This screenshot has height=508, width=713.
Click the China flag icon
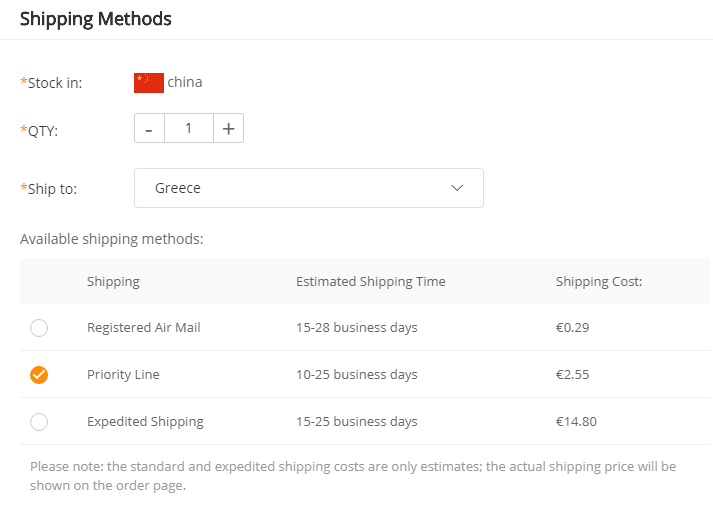[x=148, y=82]
